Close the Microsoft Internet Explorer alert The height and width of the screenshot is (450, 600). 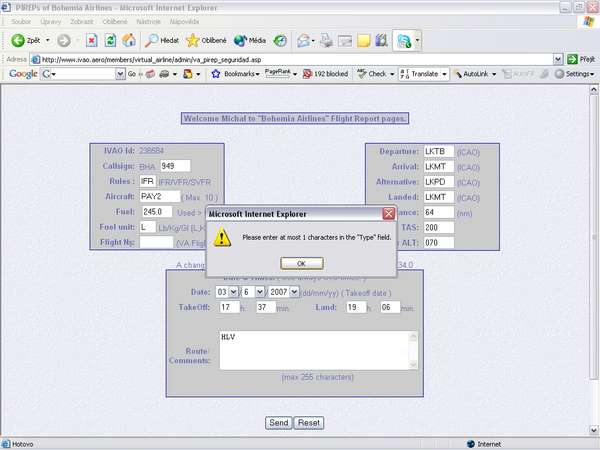click(x=388, y=213)
